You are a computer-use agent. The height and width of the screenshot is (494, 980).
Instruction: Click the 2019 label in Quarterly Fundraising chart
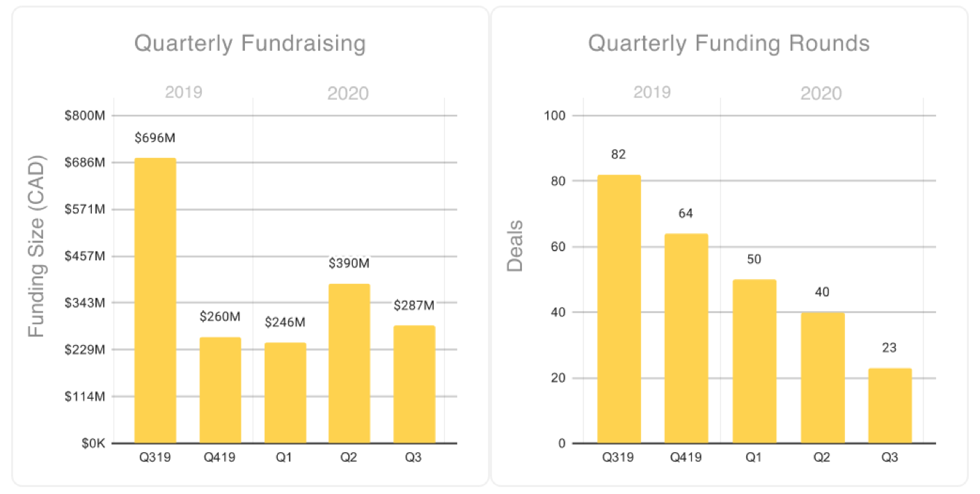click(x=183, y=93)
